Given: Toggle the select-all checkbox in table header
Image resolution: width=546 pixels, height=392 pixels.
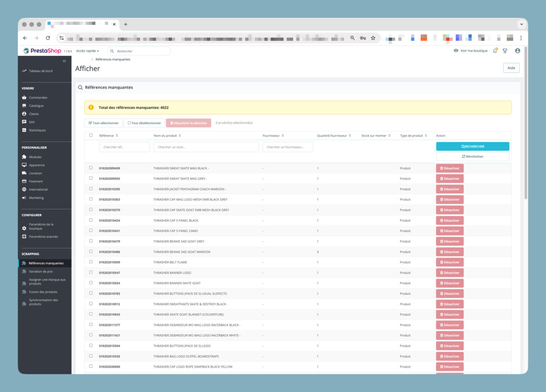Looking at the screenshot, I should (91, 135).
